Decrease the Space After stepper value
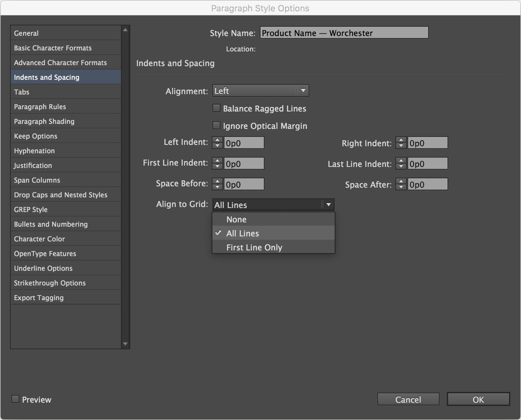The width and height of the screenshot is (521, 420). point(401,187)
